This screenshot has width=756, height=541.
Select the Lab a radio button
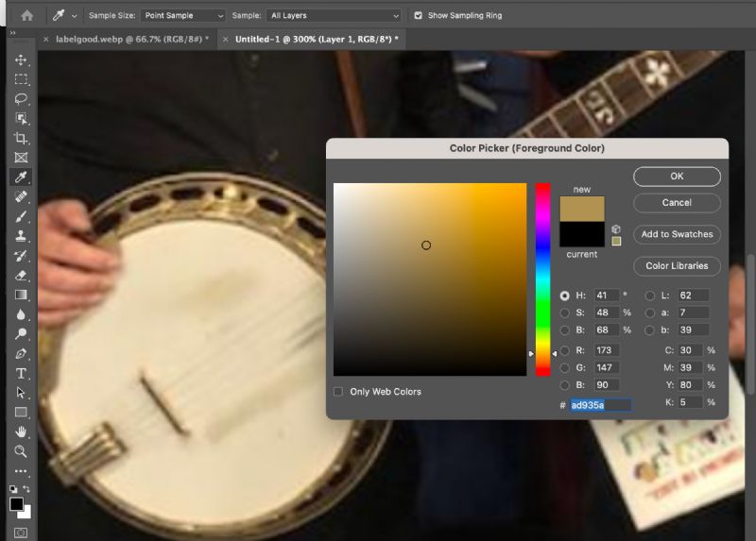[x=650, y=313]
